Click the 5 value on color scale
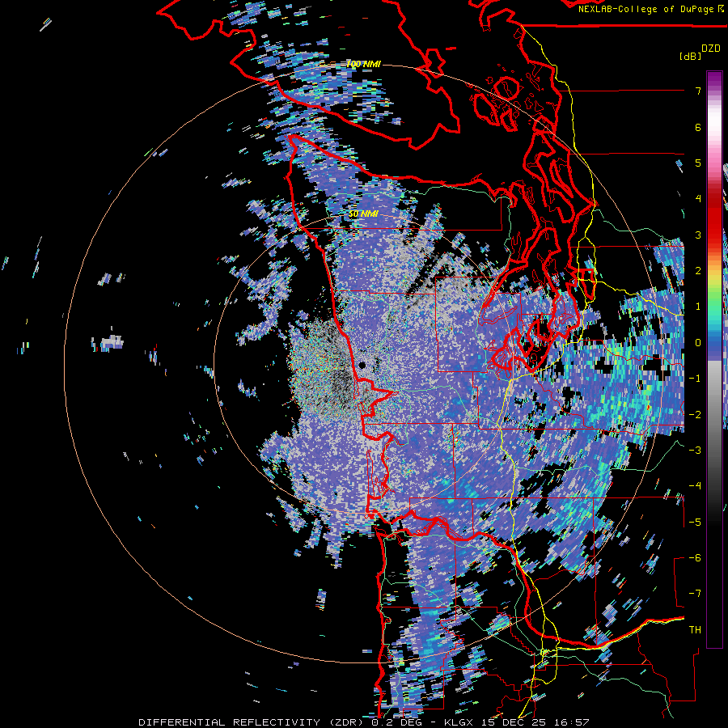The image size is (728, 728). (698, 163)
